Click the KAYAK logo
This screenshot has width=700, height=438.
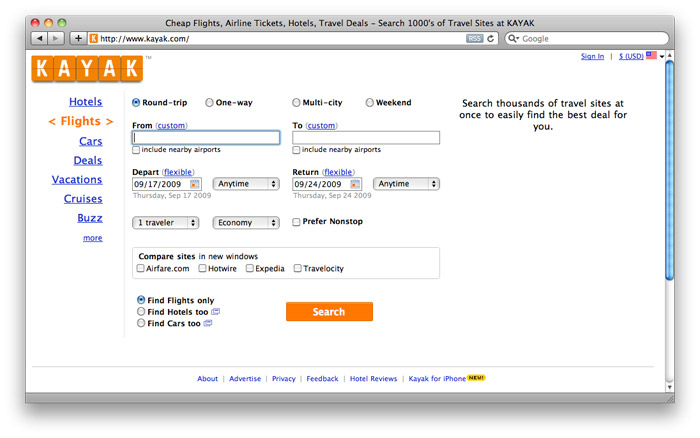87,68
